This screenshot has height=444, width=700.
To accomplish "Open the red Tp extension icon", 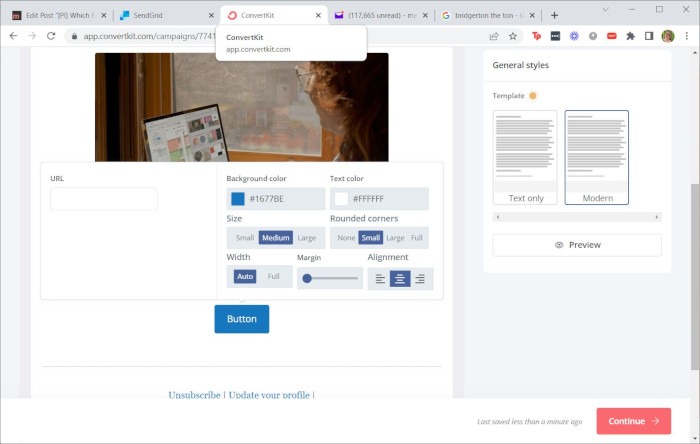I will pos(536,36).
